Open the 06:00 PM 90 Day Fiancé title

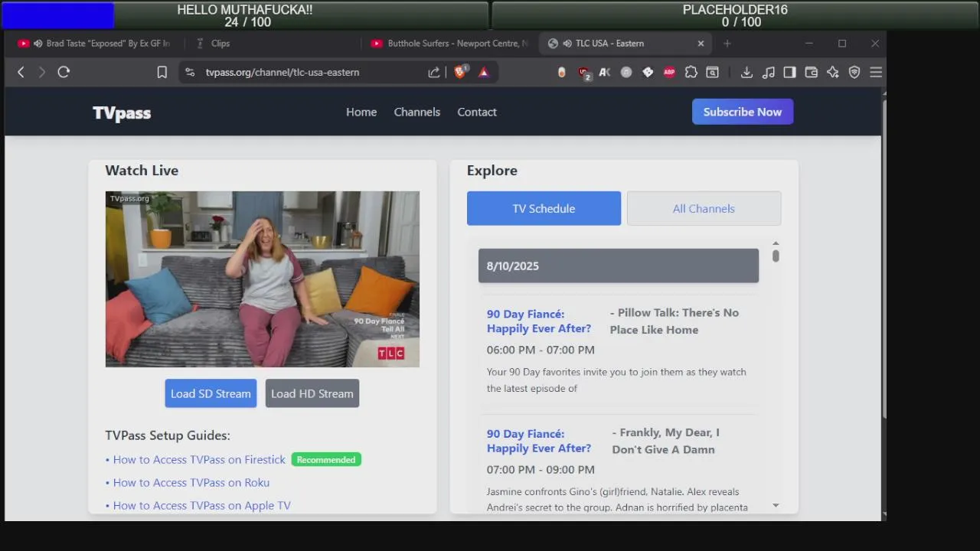[539, 321]
